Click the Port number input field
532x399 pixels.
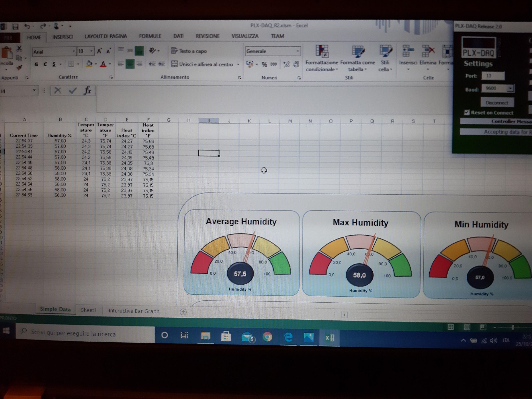click(493, 76)
